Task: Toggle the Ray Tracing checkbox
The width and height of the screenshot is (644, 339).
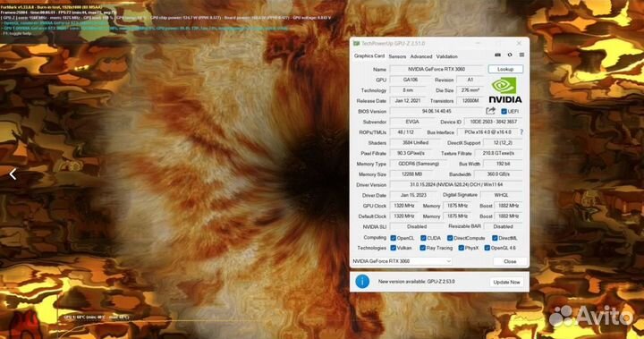Action: 422,248
